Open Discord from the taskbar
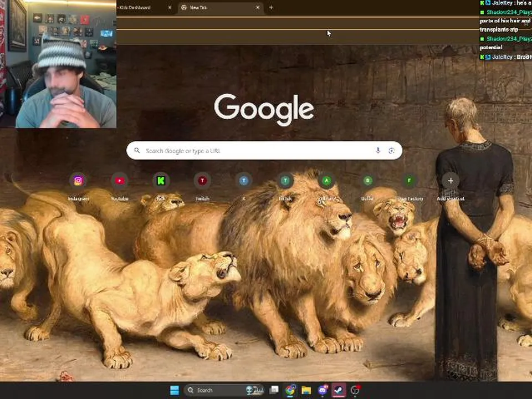 [x=323, y=390]
